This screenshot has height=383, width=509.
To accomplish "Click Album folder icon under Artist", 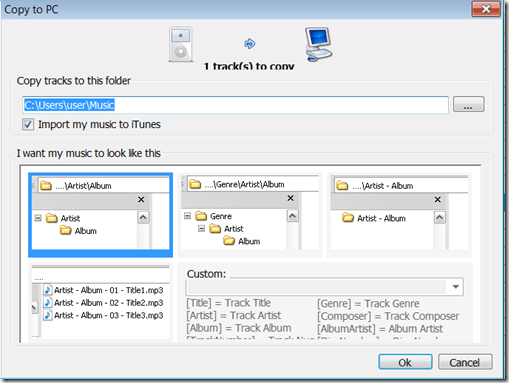I will tap(66, 230).
